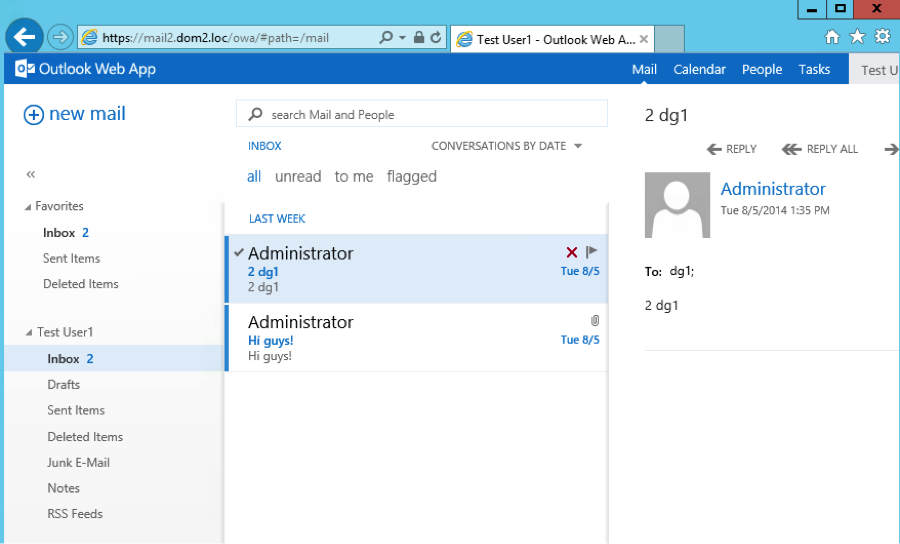Image resolution: width=900 pixels, height=544 pixels.
Task: Switch to the Calendar tab
Action: (699, 70)
